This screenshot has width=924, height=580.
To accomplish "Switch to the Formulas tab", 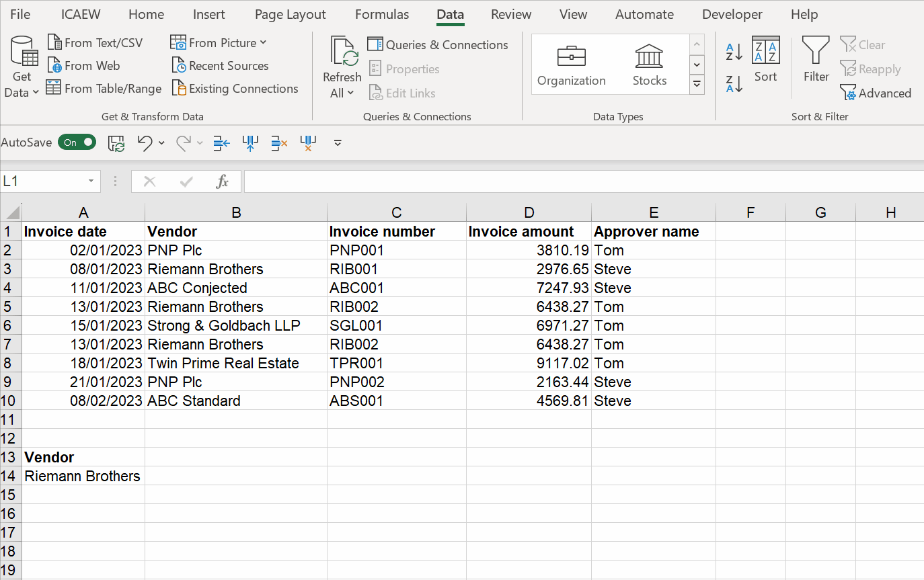I will click(x=381, y=14).
